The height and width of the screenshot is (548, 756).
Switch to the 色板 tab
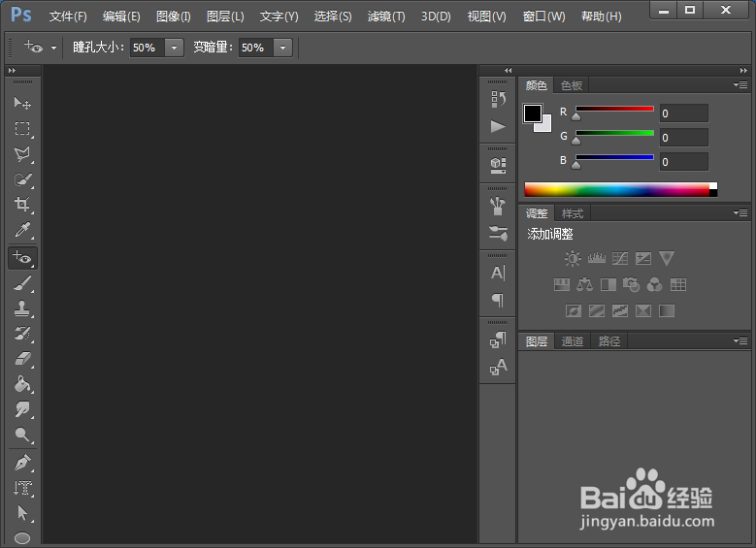click(x=572, y=85)
